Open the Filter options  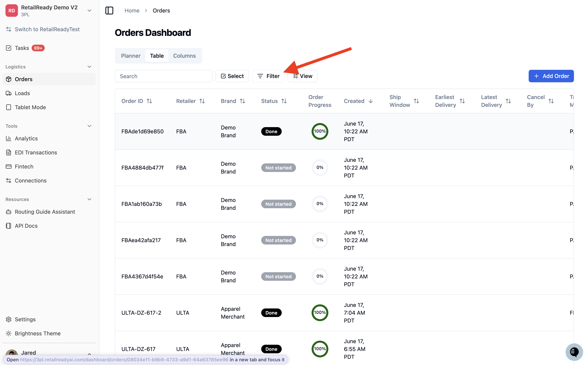[268, 76]
